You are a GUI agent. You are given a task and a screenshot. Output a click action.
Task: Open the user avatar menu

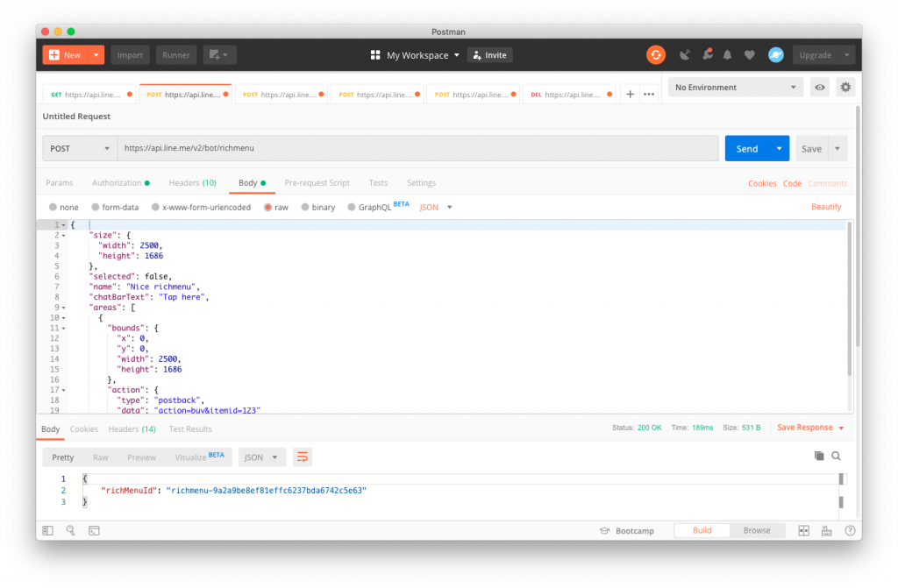pyautogui.click(x=776, y=55)
